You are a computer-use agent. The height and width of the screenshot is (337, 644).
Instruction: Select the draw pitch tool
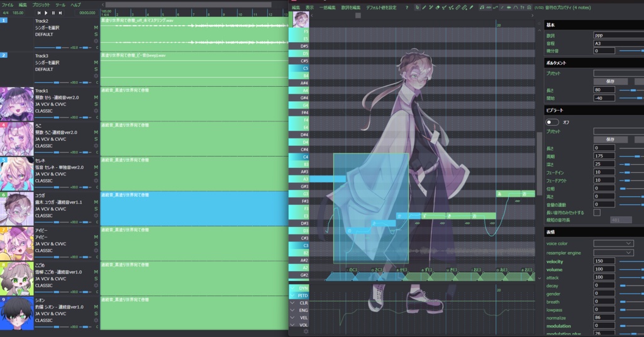tap(445, 8)
